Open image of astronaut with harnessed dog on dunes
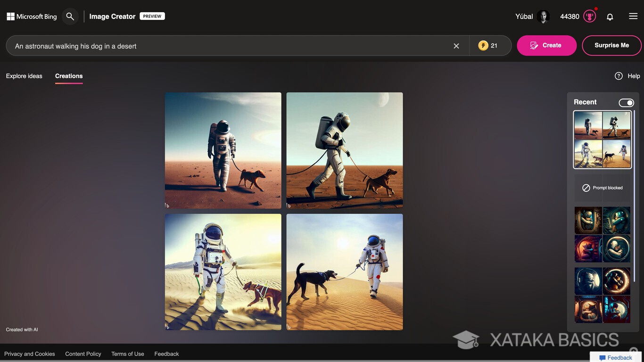Viewport: 644px width, 362px height. [x=223, y=272]
